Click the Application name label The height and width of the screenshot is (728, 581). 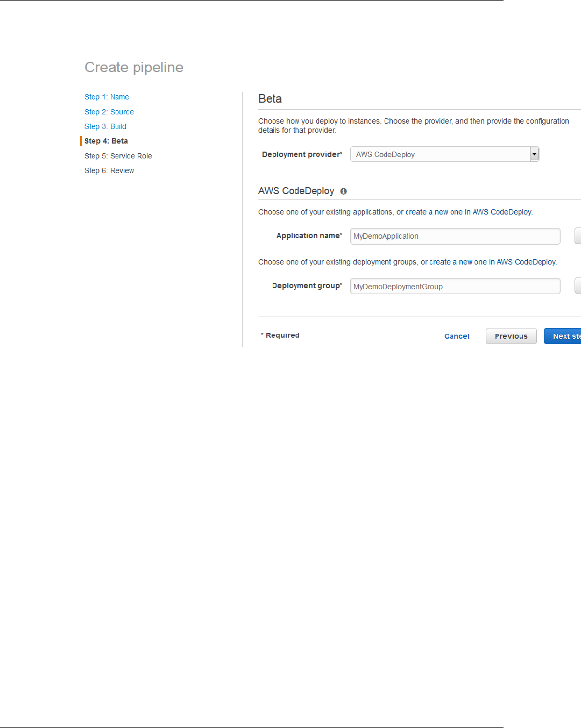(309, 235)
